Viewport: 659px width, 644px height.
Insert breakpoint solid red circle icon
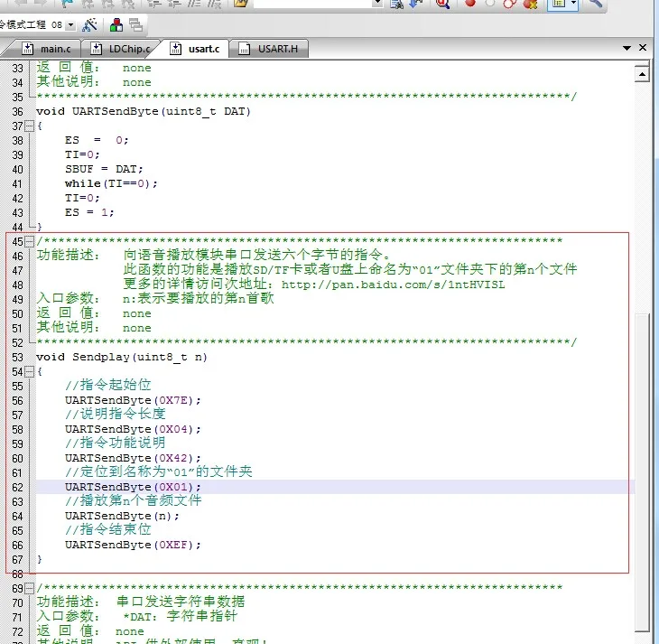469,4
